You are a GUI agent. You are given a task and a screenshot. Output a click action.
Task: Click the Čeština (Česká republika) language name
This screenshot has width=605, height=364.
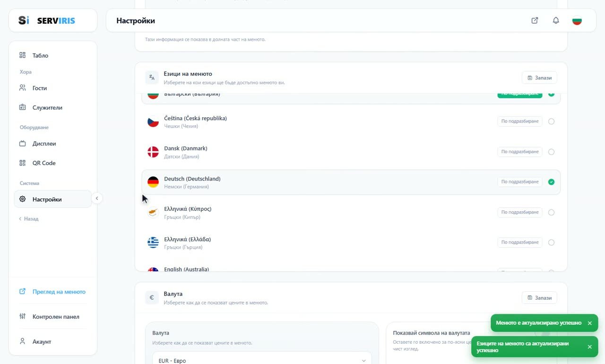click(x=196, y=118)
